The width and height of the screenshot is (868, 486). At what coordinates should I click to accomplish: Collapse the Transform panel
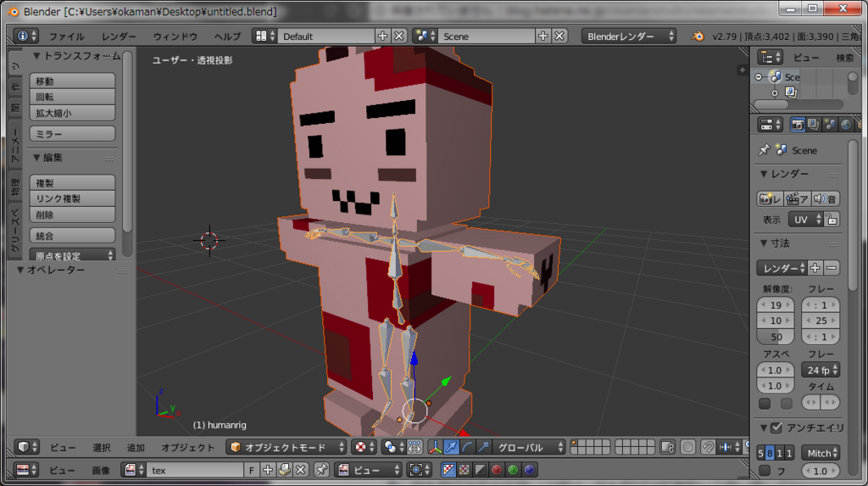click(36, 56)
